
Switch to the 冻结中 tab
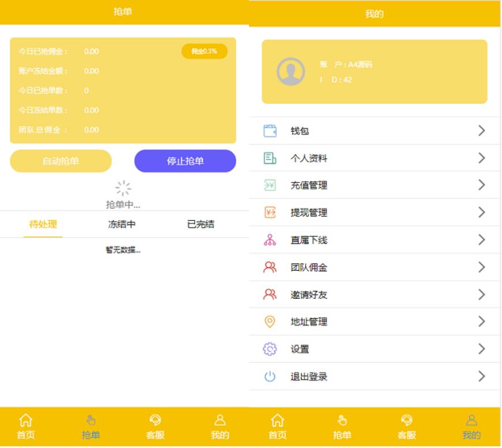(x=122, y=224)
